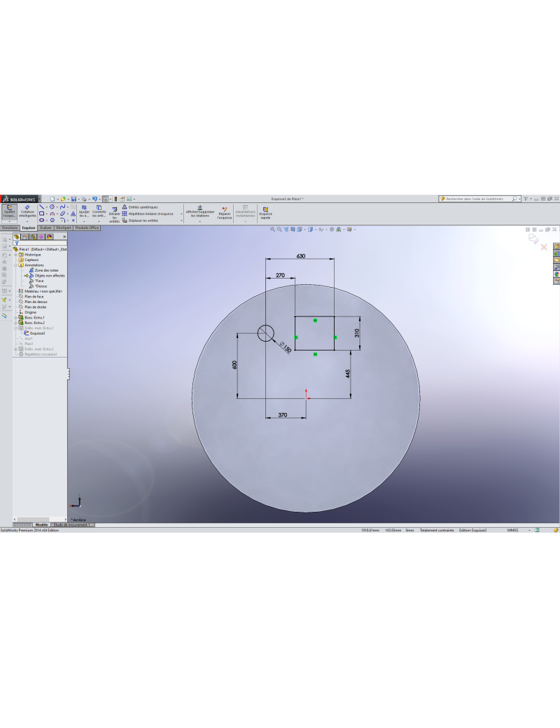Select the Cotation intelligente tool
560x728 pixels.
27,211
